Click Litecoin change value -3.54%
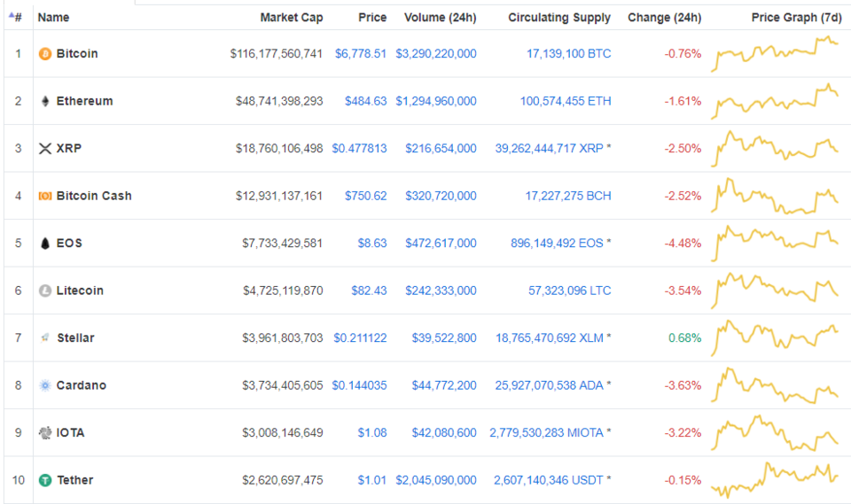 tap(683, 291)
